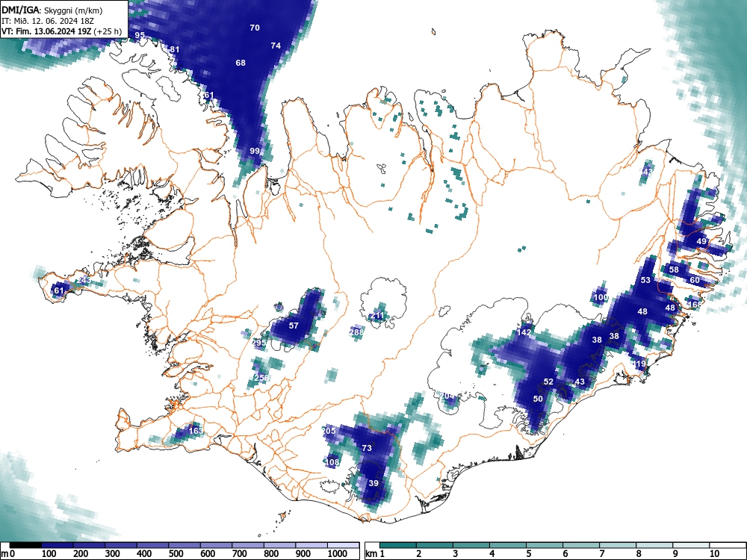Click the 100 value on the eastern map patch

point(601,298)
